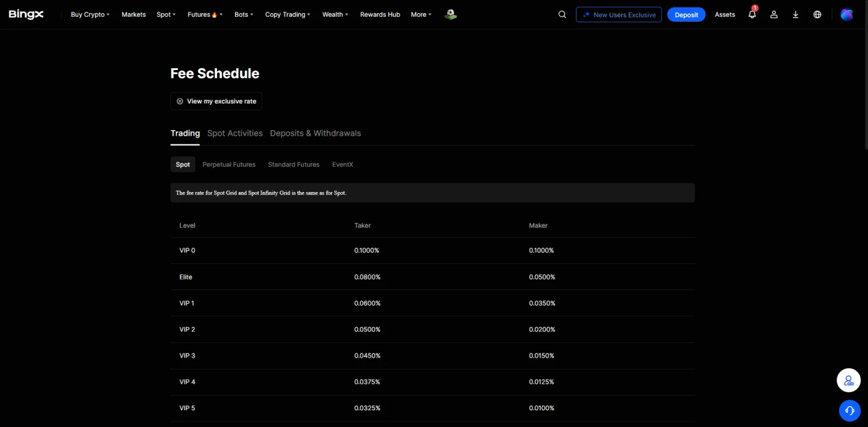
Task: Expand the Copy Trading dropdown
Action: coord(288,14)
